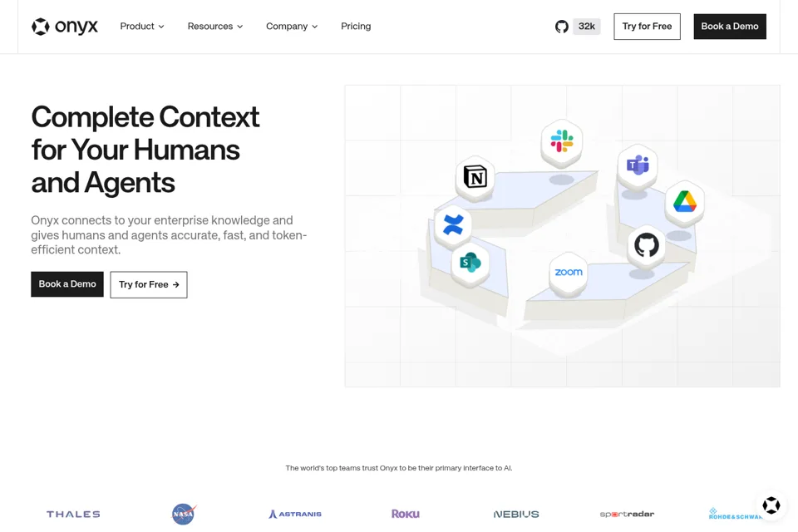Click Book a Demo in the header
Viewport: 798px width, 532px height.
[730, 27]
